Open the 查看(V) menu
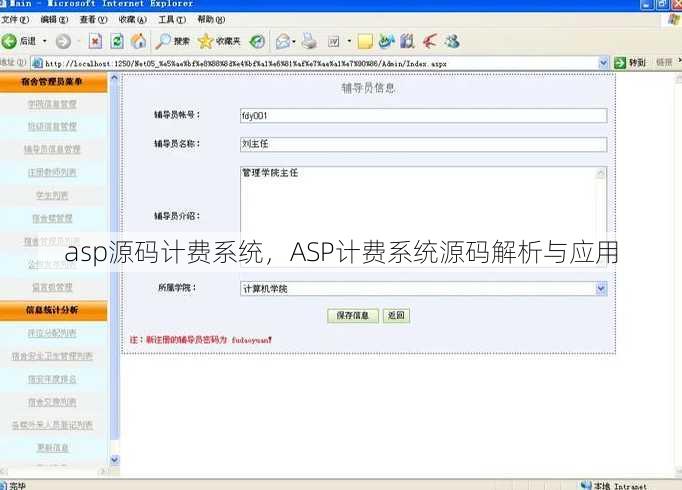Screen dimensions: 682x490 tap(94, 20)
